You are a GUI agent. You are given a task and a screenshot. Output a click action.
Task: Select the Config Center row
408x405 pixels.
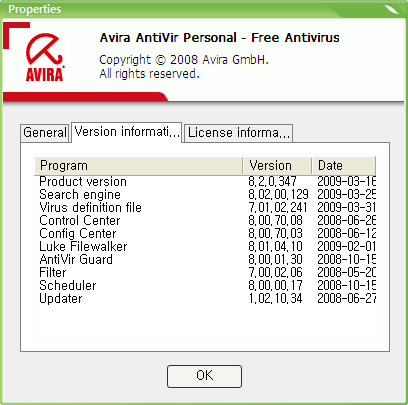coord(205,234)
